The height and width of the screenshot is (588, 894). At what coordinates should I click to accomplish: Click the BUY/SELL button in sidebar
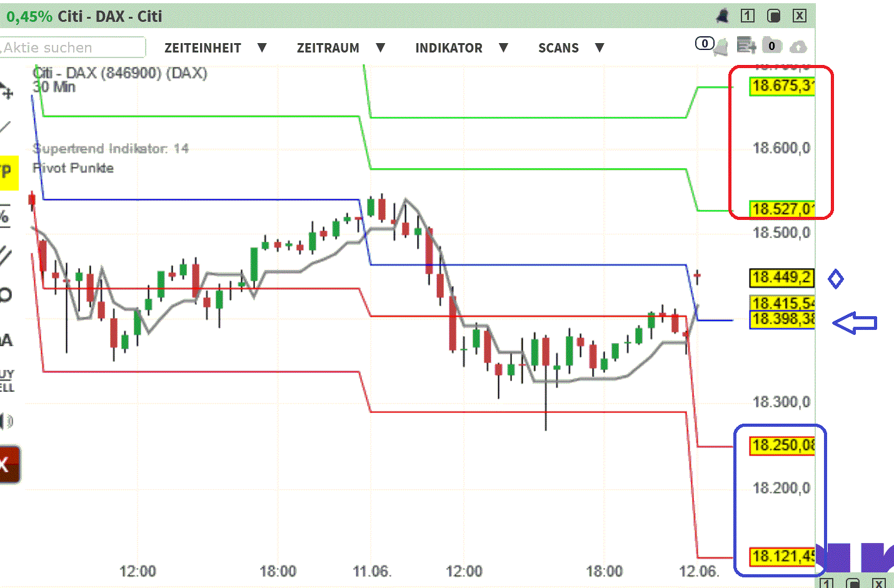coord(8,380)
